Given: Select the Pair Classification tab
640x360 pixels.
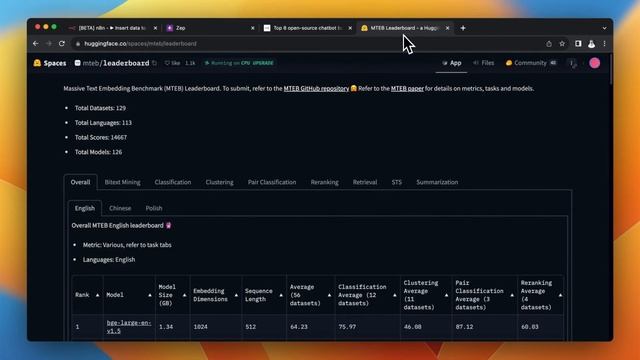Looking at the screenshot, I should tap(272, 182).
